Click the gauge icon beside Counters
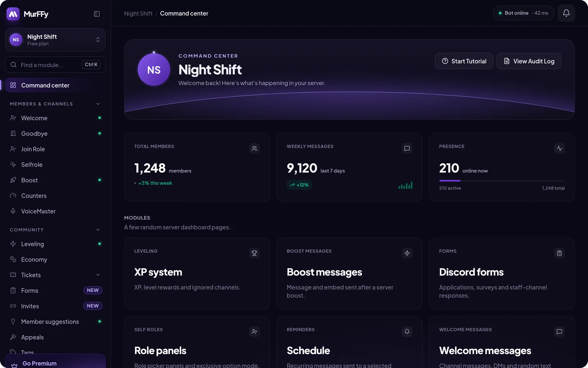This screenshot has height=368, width=588. tap(13, 196)
